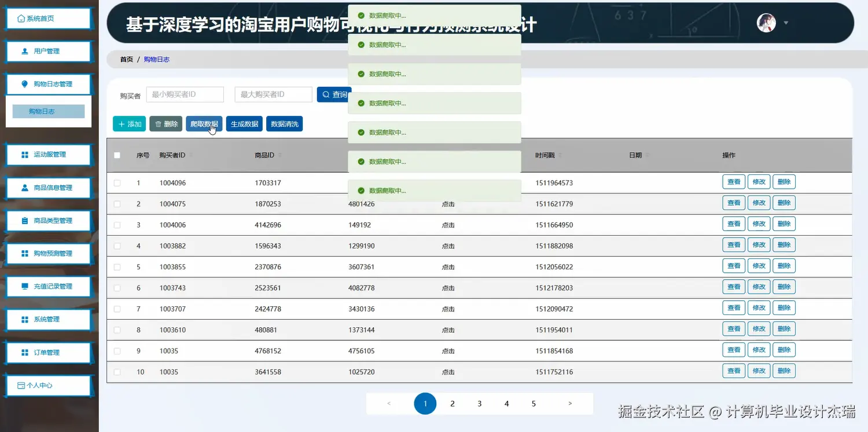The height and width of the screenshot is (432, 868).
Task: Click 商品ID cell 1703317
Action: point(268,183)
